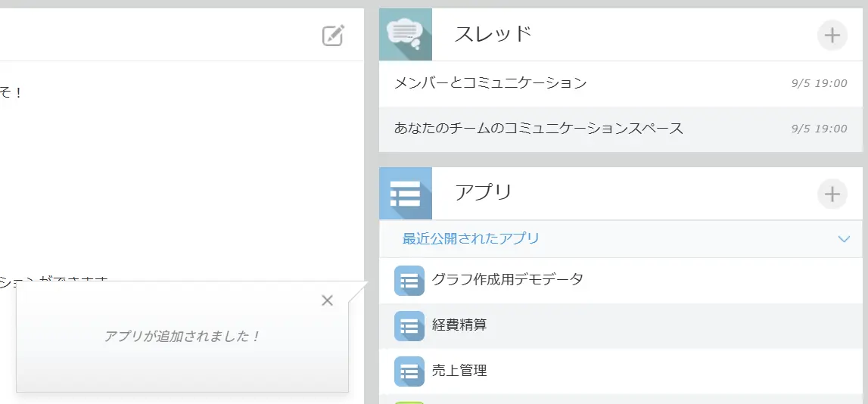Open thread あなたのチームのコミュニケーションスペース
The height and width of the screenshot is (404, 868).
point(538,129)
